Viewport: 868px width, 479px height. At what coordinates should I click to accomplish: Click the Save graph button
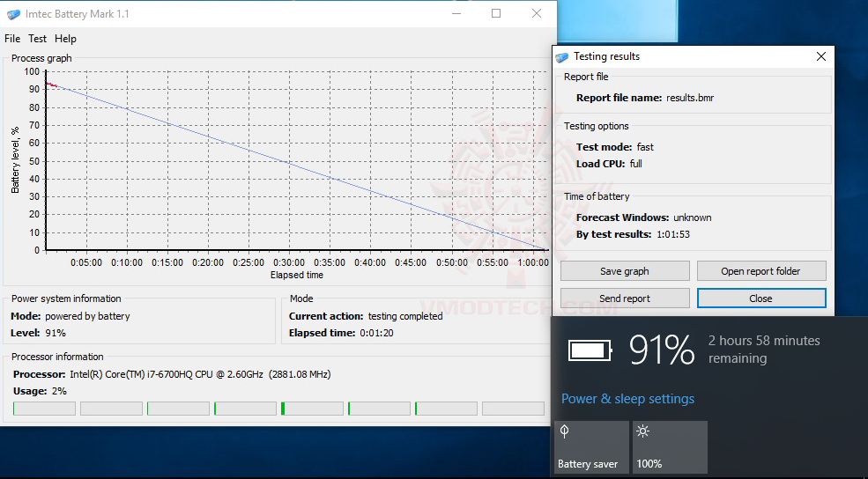pyautogui.click(x=625, y=271)
